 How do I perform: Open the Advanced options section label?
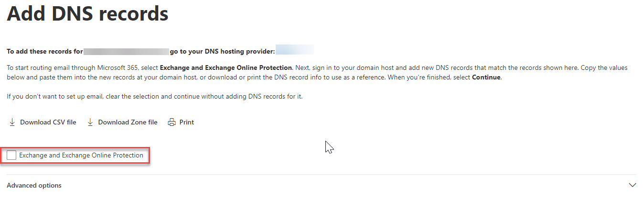[34, 185]
